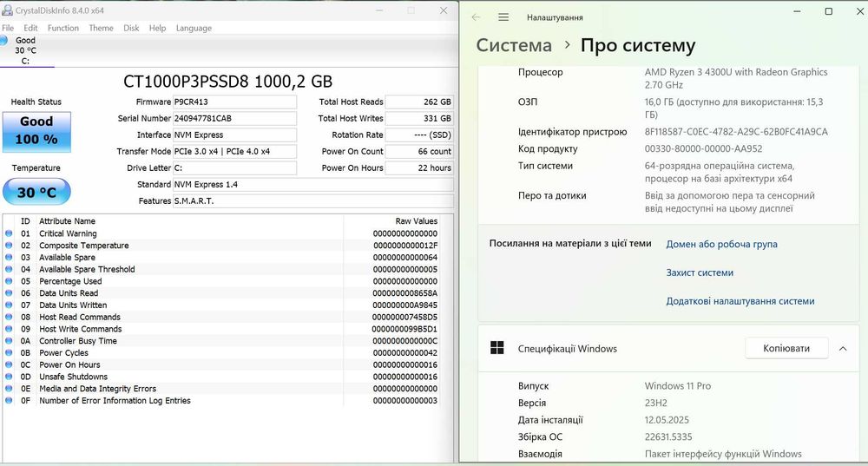Click status dot of Controller Busy Time row
The image size is (868, 466).
pos(9,341)
